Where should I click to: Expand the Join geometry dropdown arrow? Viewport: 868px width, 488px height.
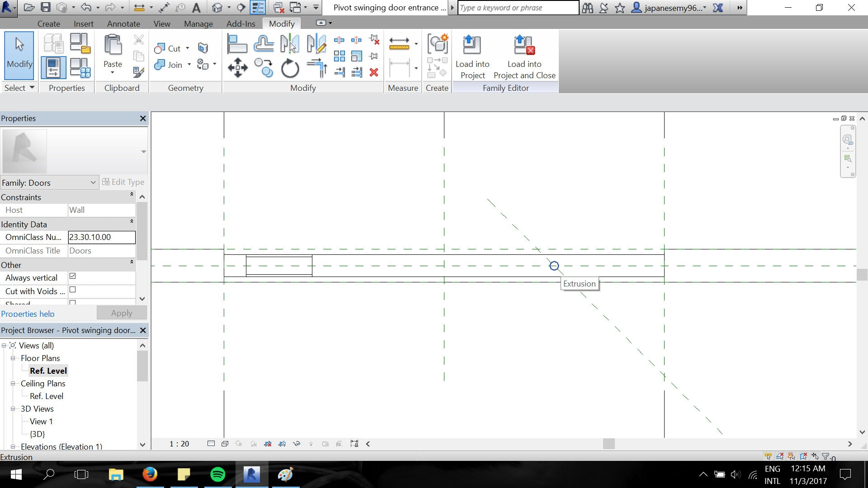pyautogui.click(x=189, y=65)
